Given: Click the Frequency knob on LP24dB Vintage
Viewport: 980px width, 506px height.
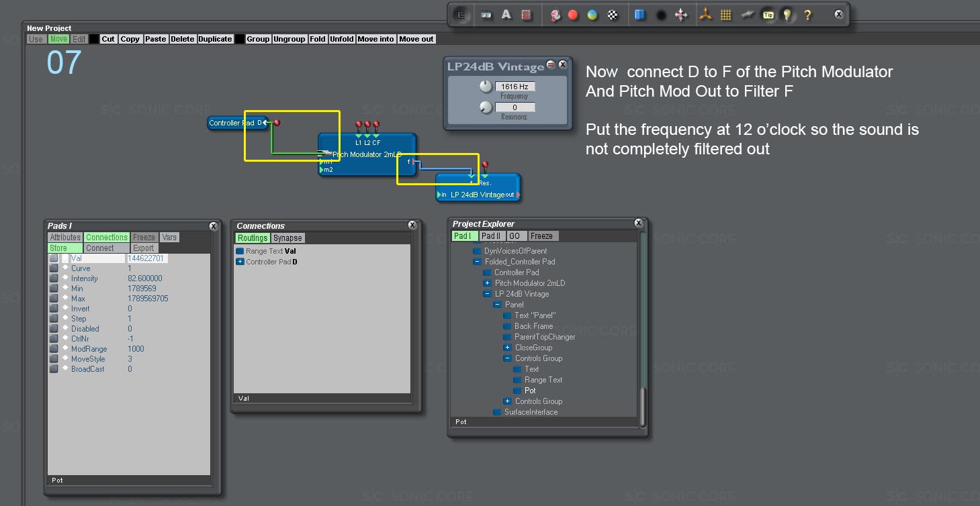Looking at the screenshot, I should click(x=486, y=87).
